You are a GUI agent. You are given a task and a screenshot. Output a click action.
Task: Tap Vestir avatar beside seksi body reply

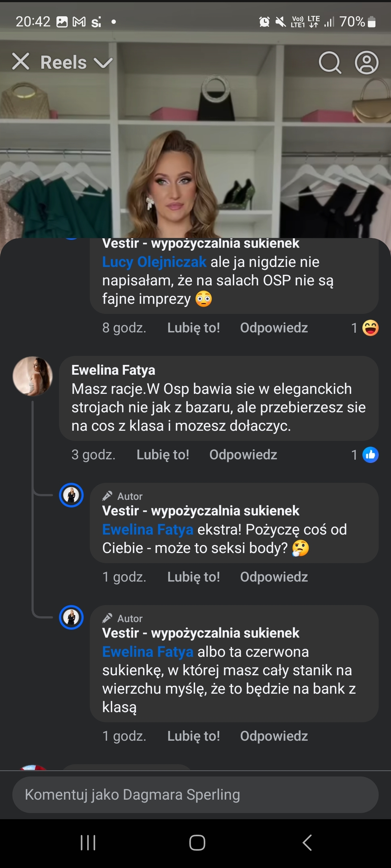[x=71, y=495]
